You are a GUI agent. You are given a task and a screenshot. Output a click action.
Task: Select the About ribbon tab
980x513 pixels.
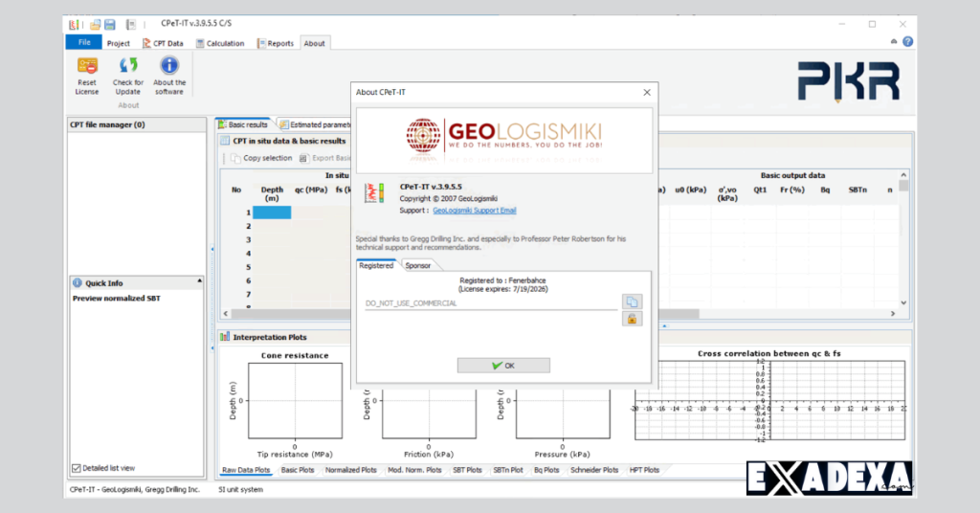tap(314, 43)
